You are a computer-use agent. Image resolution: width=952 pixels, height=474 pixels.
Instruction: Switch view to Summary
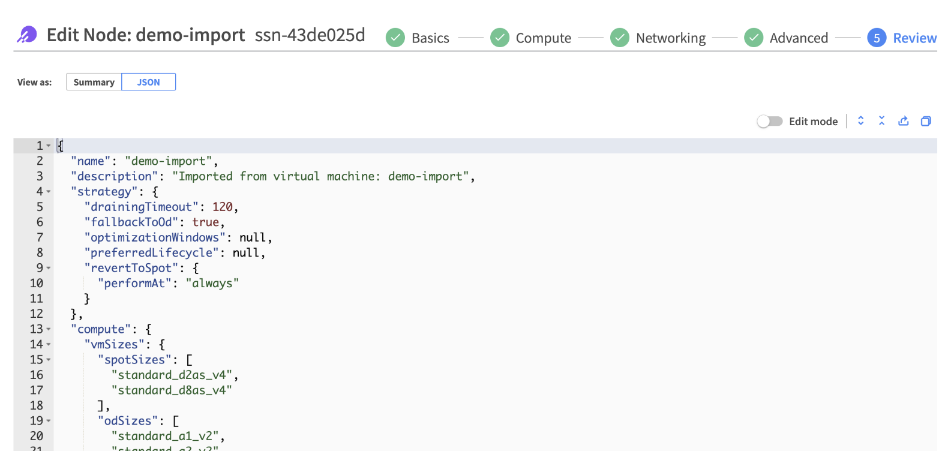click(x=94, y=82)
